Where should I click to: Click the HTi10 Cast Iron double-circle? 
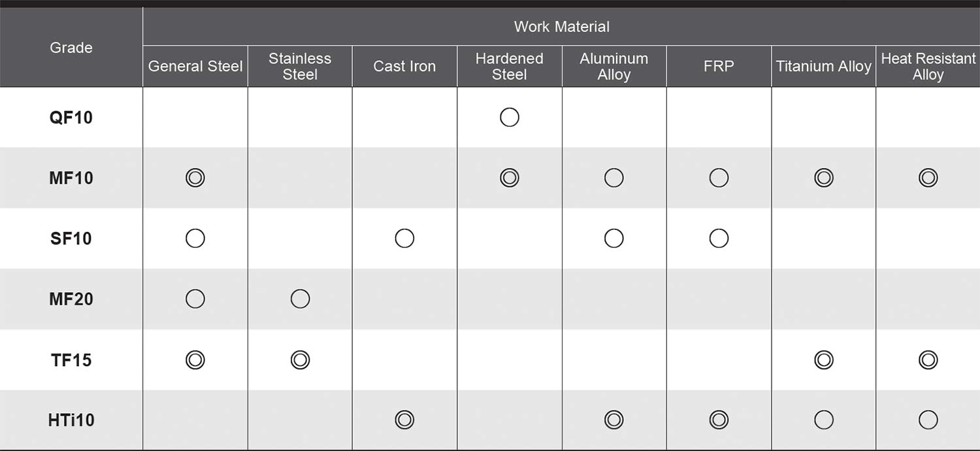pyautogui.click(x=404, y=420)
